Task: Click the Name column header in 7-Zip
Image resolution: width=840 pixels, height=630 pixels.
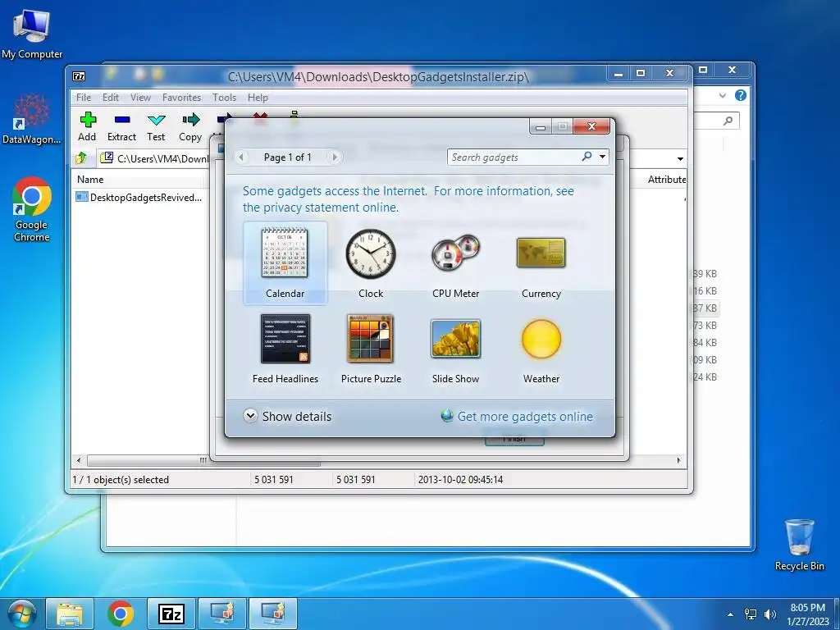Action: point(138,180)
